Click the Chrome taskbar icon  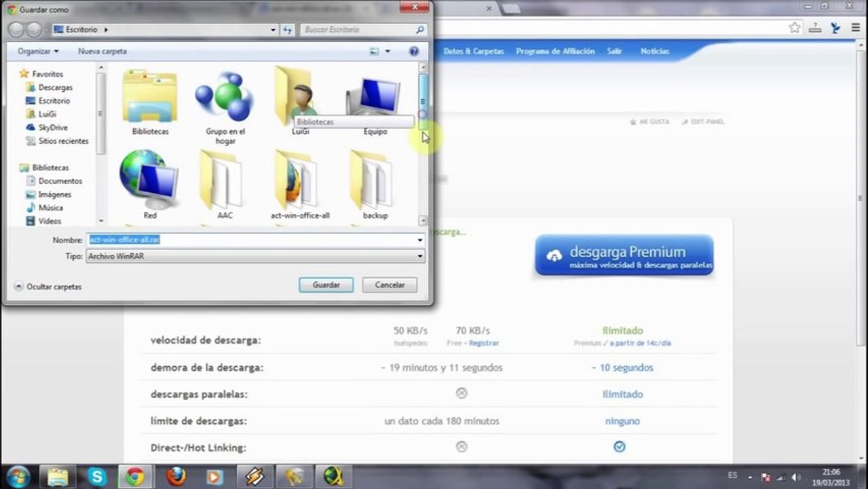click(135, 477)
